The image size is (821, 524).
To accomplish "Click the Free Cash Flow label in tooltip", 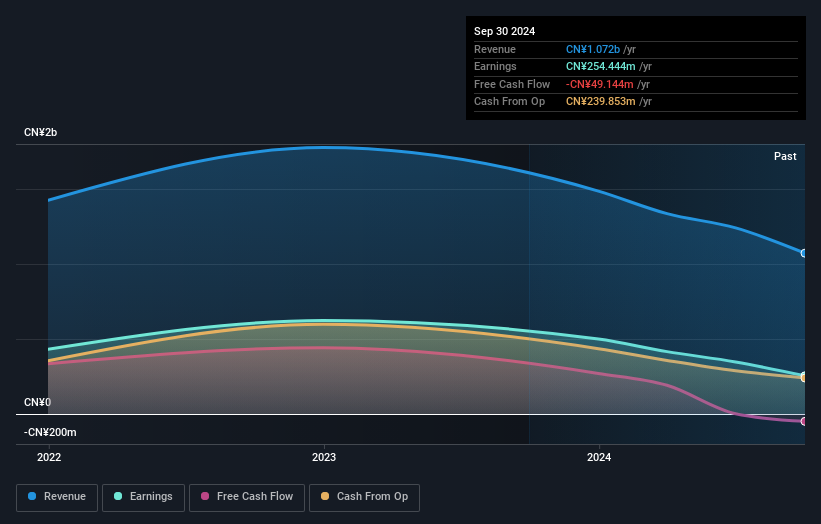I will 512,84.
